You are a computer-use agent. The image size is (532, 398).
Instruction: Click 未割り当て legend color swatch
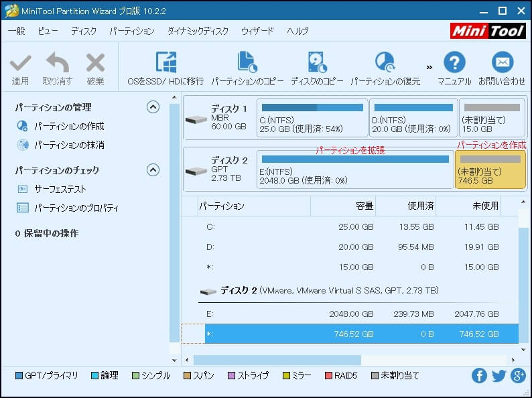click(x=375, y=376)
